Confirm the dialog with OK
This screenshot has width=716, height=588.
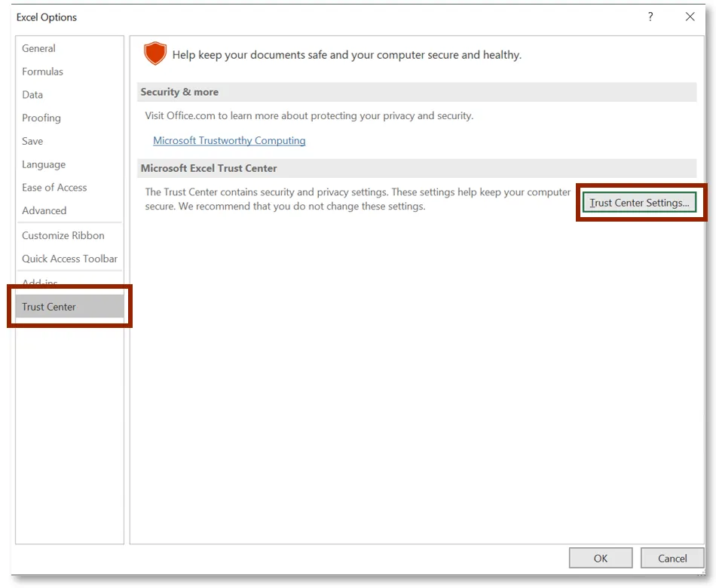600,559
